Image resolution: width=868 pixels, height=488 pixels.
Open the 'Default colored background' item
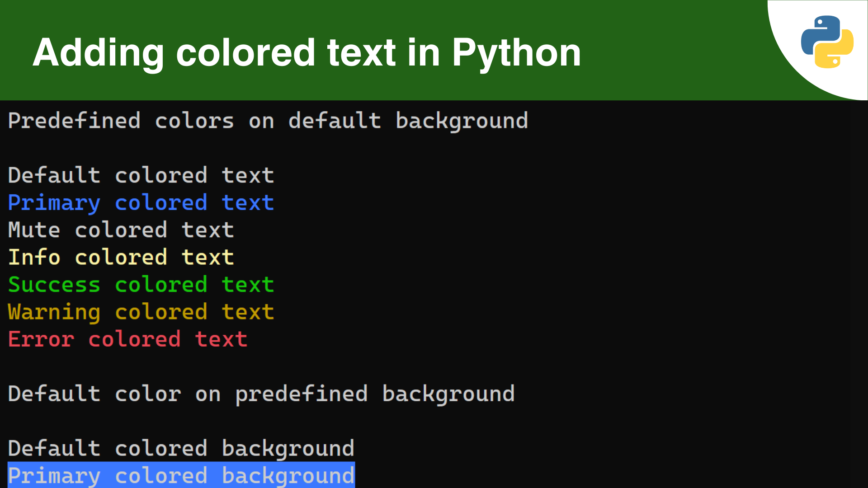(181, 448)
